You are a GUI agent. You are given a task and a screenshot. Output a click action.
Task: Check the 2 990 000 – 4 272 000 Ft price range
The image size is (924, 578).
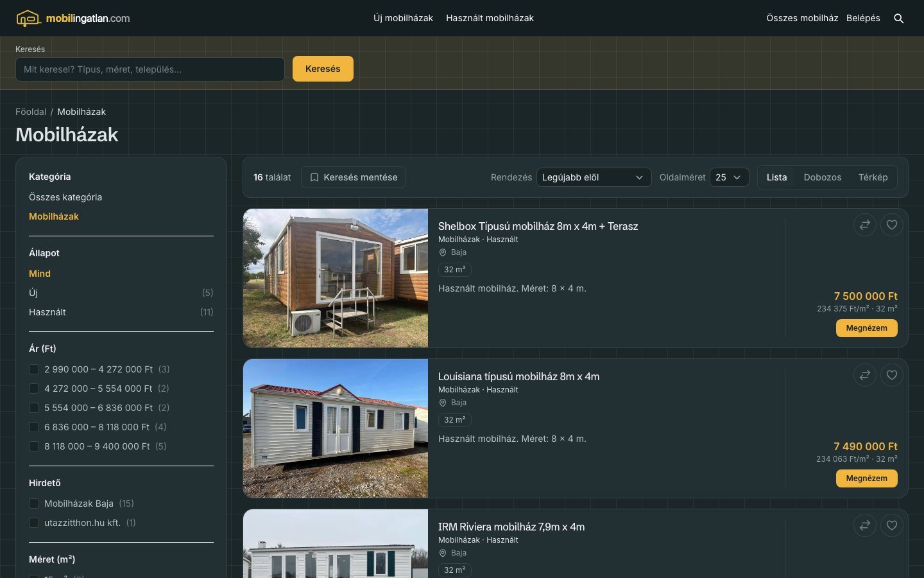pos(34,369)
